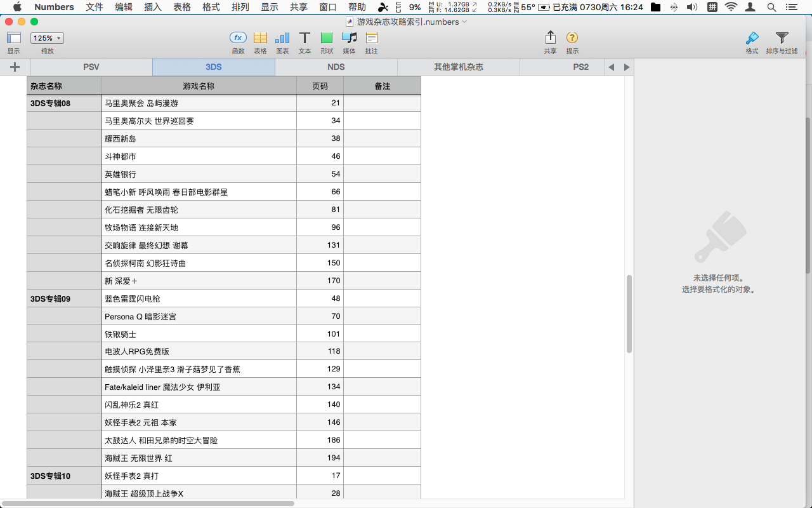Open the 编辑 menu
This screenshot has height=508, width=812.
tap(124, 7)
